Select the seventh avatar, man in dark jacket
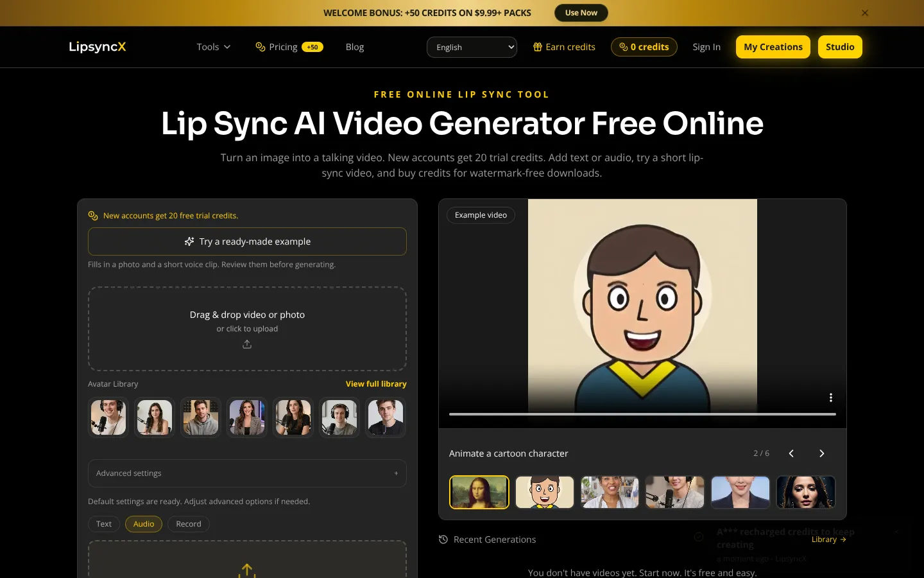 386,417
